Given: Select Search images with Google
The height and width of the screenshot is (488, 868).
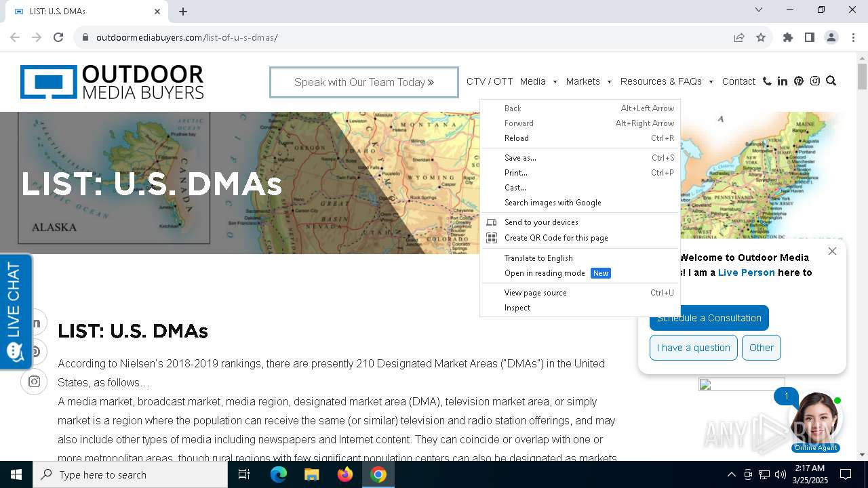Looking at the screenshot, I should point(580,203).
